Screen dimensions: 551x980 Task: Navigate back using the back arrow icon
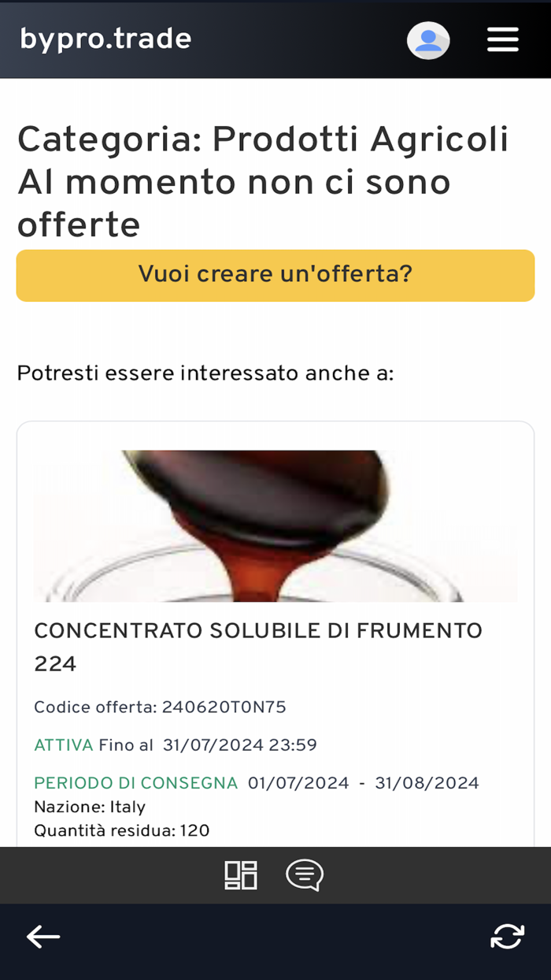click(42, 936)
